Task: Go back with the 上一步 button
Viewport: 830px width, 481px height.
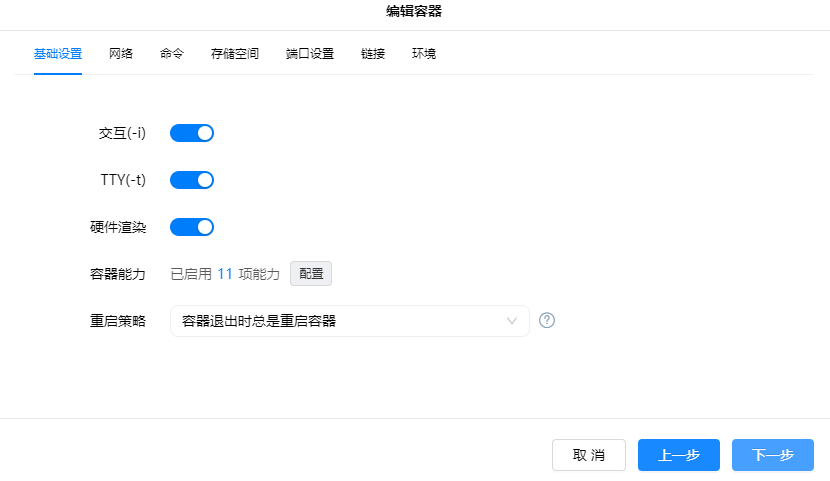Action: (x=679, y=455)
